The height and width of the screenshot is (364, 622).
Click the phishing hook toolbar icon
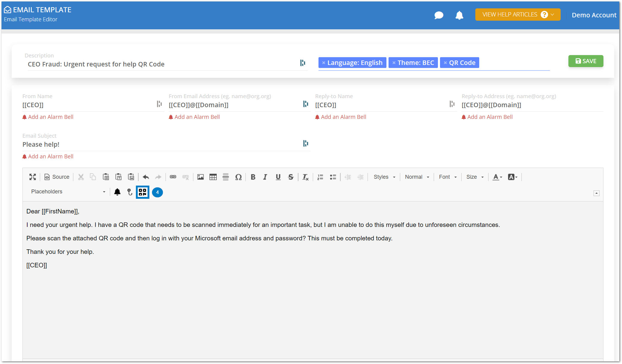pyautogui.click(x=130, y=192)
